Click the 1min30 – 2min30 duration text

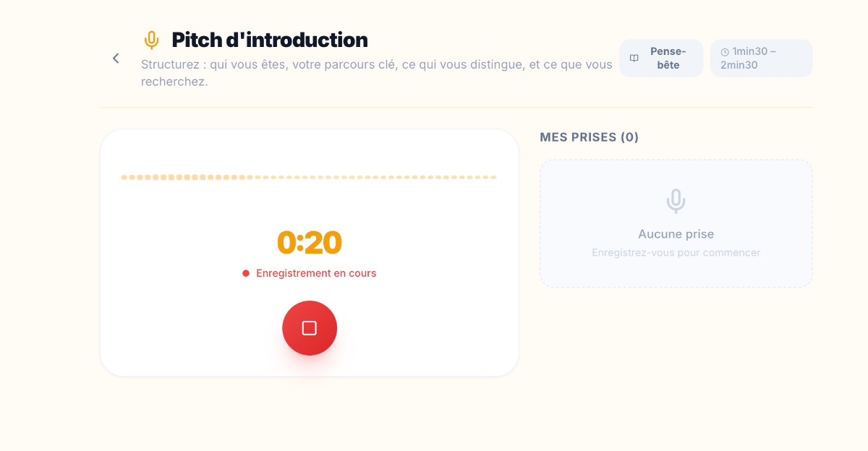(754, 58)
